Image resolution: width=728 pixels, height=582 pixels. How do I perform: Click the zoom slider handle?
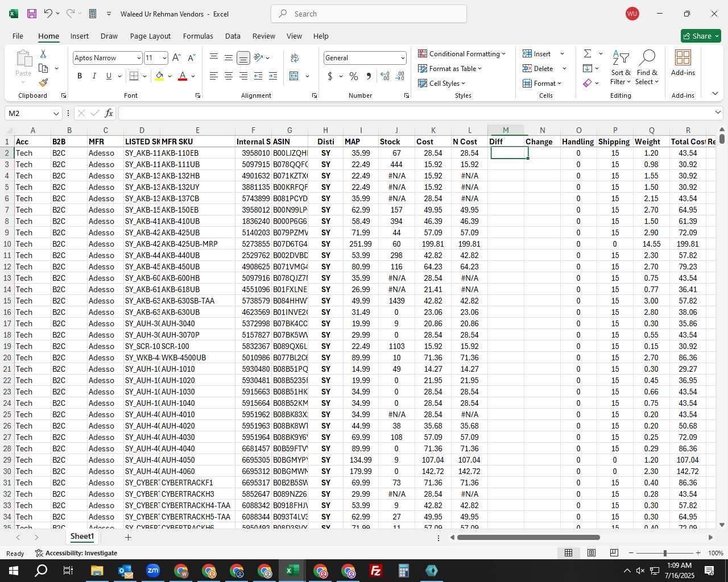[665, 553]
